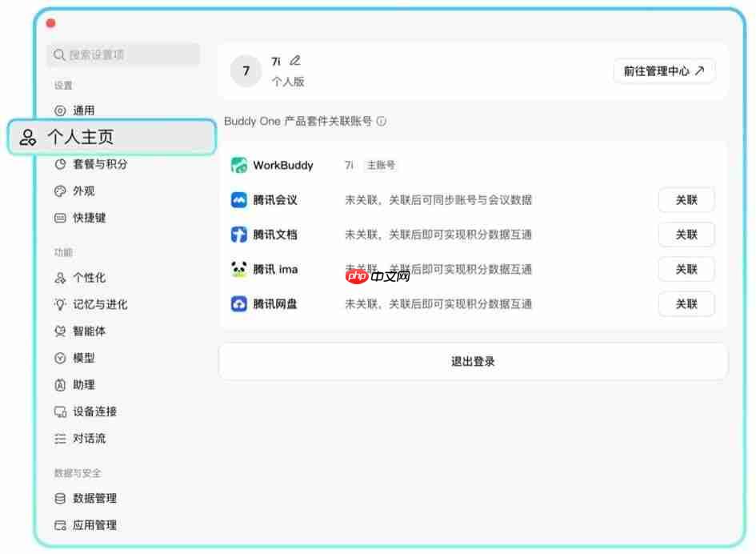Click the search magnifier icon

pyautogui.click(x=59, y=55)
